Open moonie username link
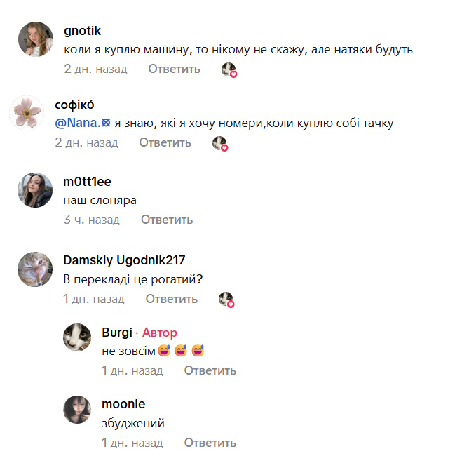Viewport: 476px width, 456px height. (x=123, y=403)
